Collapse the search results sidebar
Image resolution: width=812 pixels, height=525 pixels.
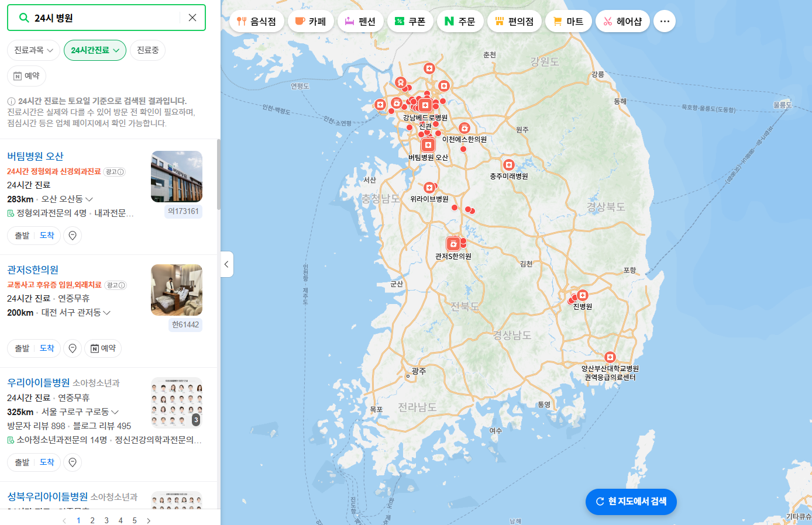click(x=226, y=264)
